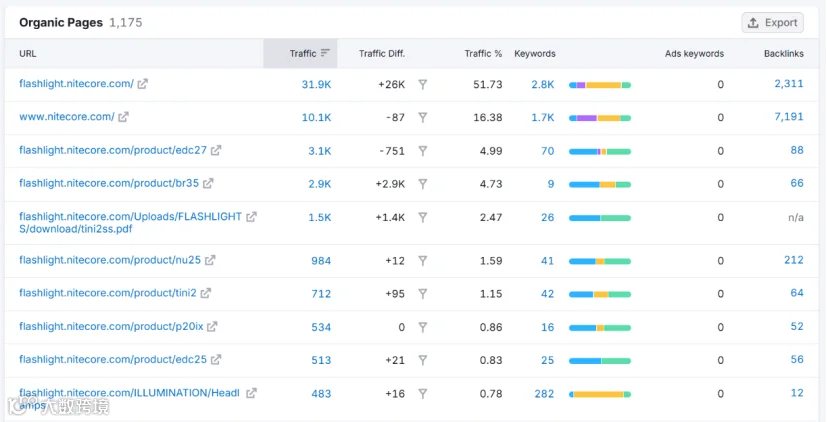Screen dimensions: 827x422
Task: Click filter funnel icon in the +26K row
Action: (x=422, y=84)
